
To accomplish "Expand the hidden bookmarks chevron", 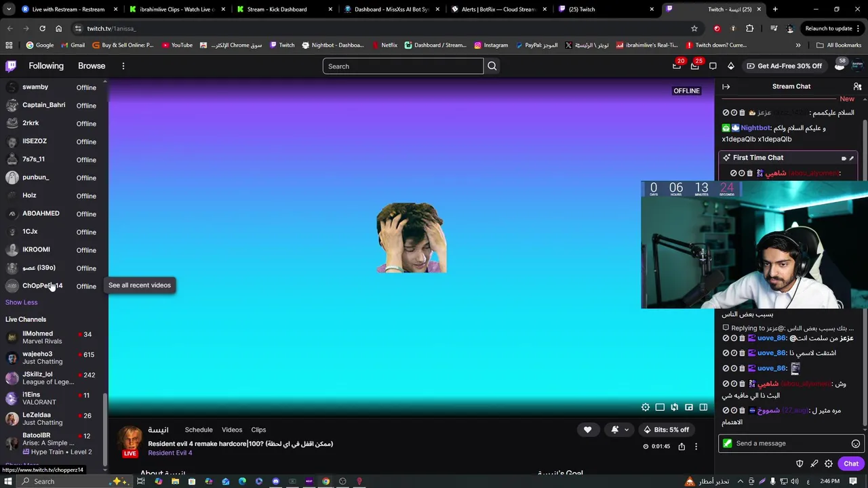I will pyautogui.click(x=798, y=45).
